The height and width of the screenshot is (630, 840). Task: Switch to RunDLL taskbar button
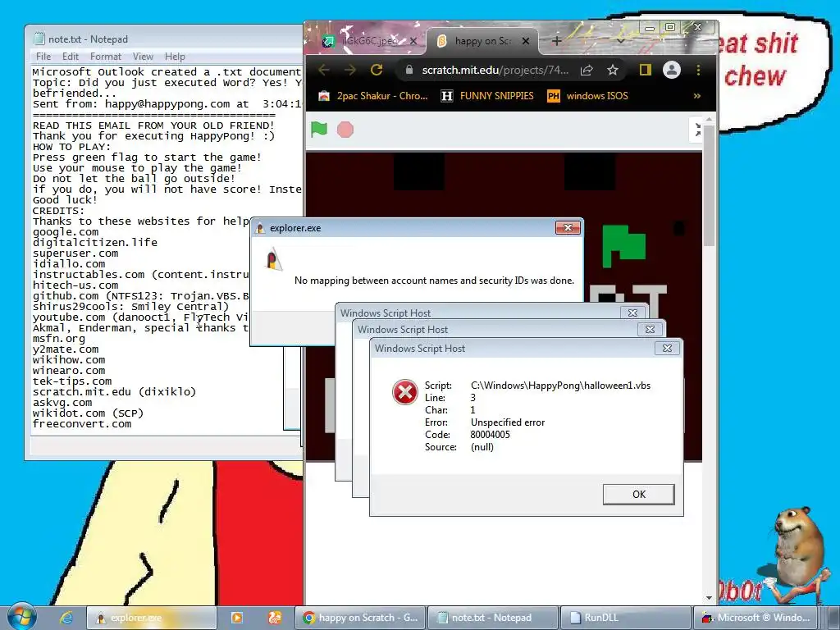pos(626,618)
